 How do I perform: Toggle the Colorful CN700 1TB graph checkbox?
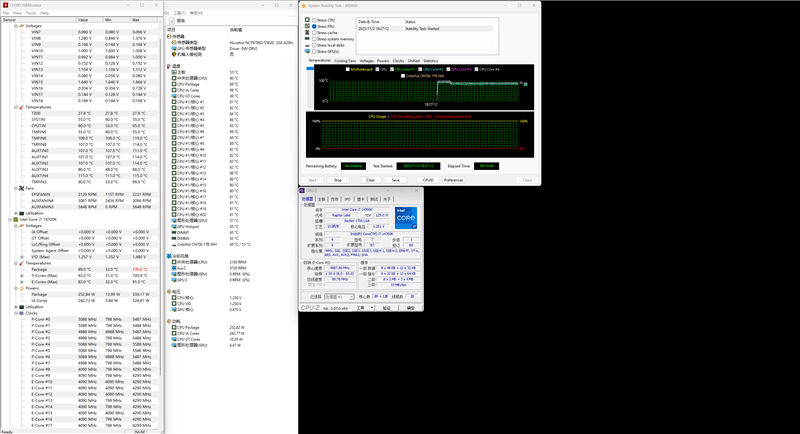click(x=403, y=75)
